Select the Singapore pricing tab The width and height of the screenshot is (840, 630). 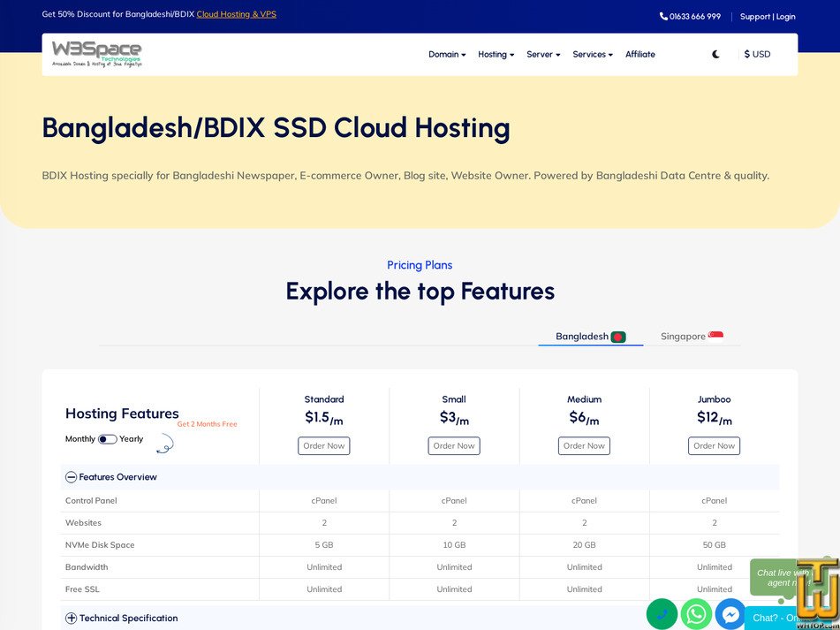[692, 337]
